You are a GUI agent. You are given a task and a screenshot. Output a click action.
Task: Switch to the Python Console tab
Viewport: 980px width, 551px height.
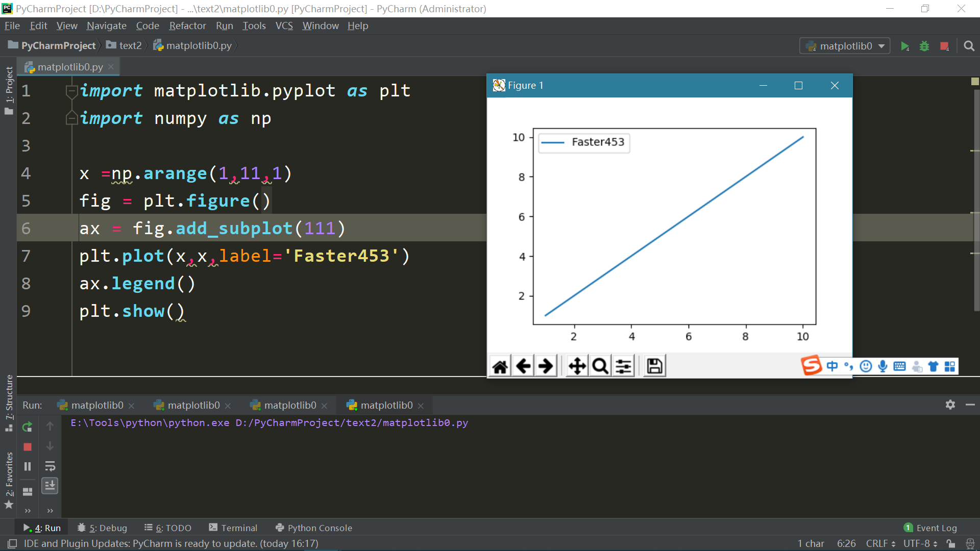[x=313, y=528]
